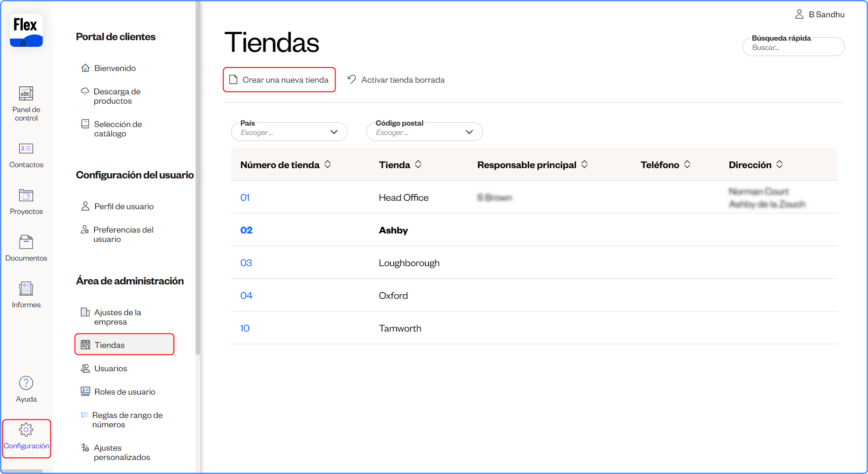Select Roles de usuario menu item
The height and width of the screenshot is (474, 868).
tap(125, 392)
